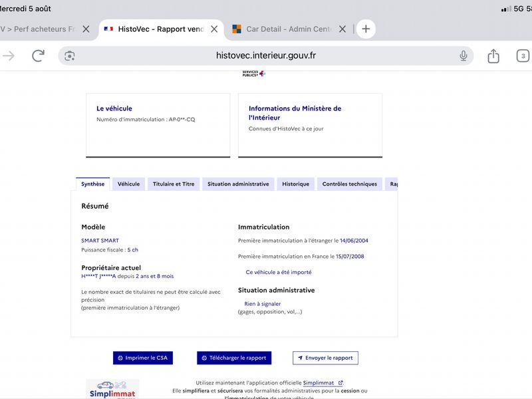This screenshot has width=532, height=399.
Task: Go forward with the forward arrow
Action: pos(9,56)
